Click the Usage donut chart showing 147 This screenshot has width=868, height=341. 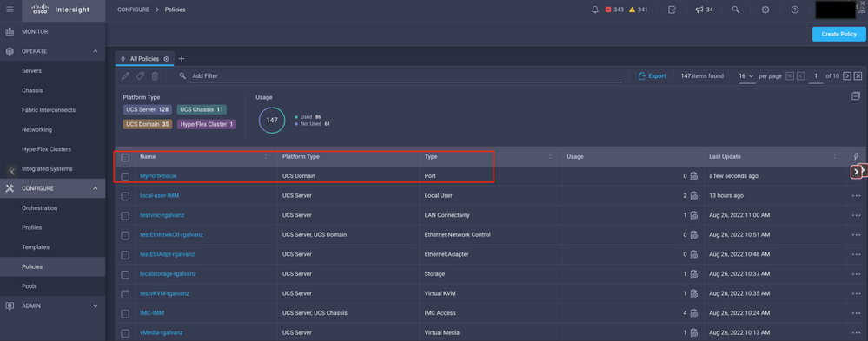point(272,120)
